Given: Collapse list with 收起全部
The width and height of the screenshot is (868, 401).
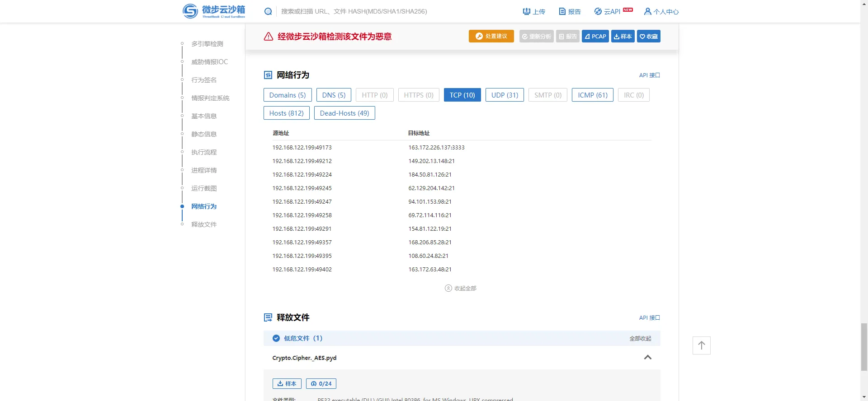Looking at the screenshot, I should (x=461, y=288).
